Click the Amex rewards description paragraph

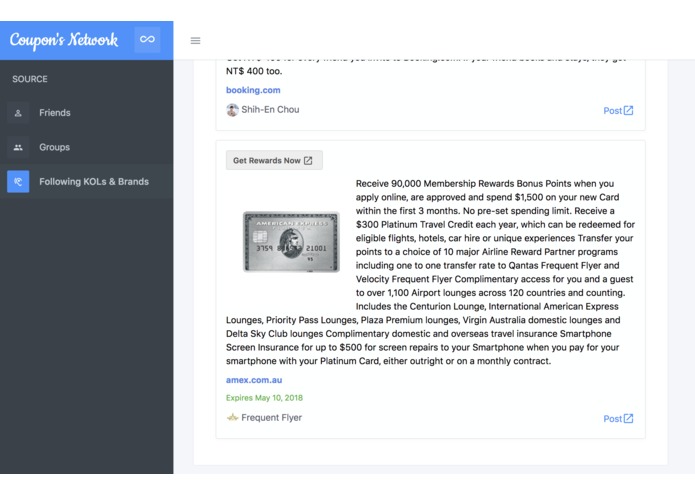(x=430, y=272)
